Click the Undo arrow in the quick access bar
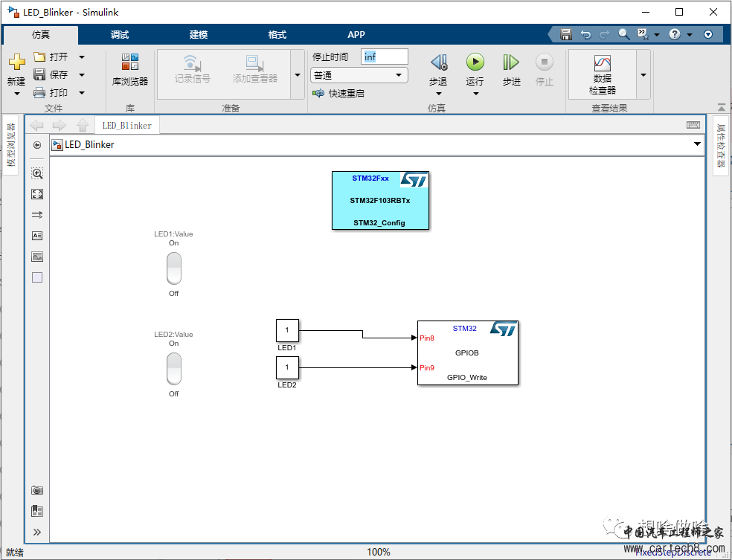This screenshot has height=560, width=732. pyautogui.click(x=585, y=34)
